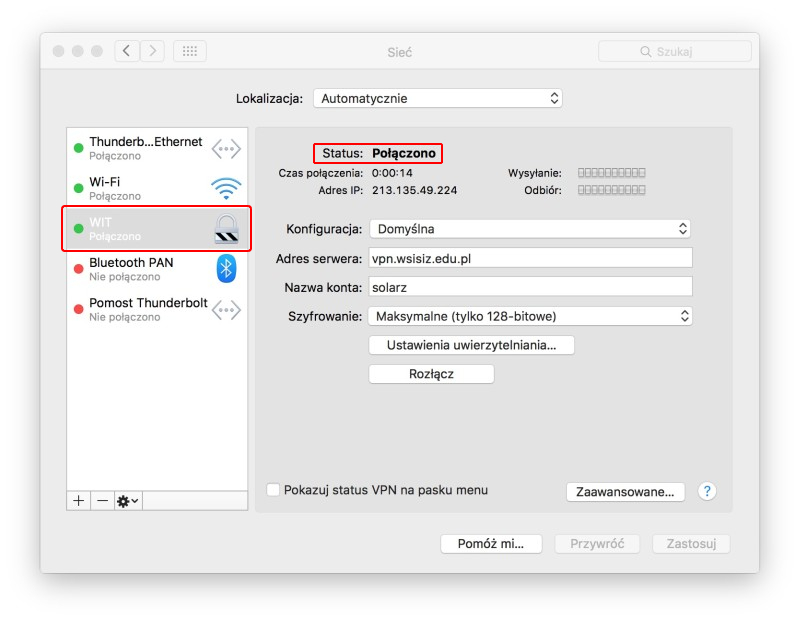
Task: Click the back navigation arrow in toolbar
Action: pos(128,51)
